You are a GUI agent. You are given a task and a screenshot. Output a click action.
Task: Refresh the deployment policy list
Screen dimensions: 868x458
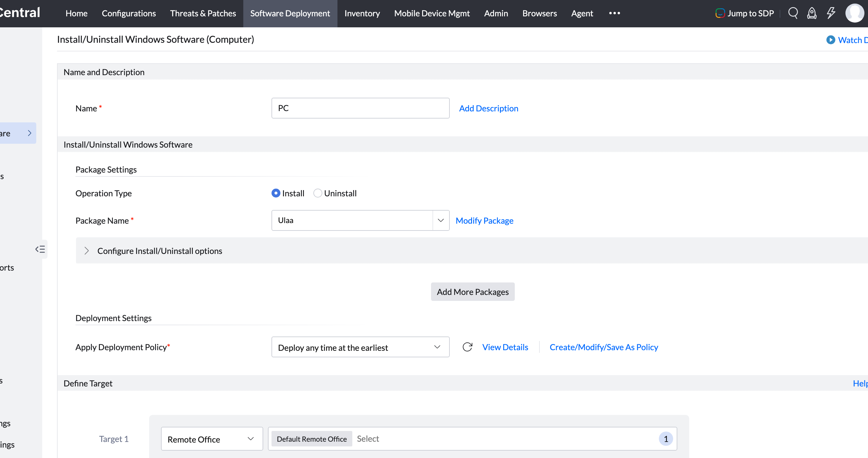[x=467, y=347]
